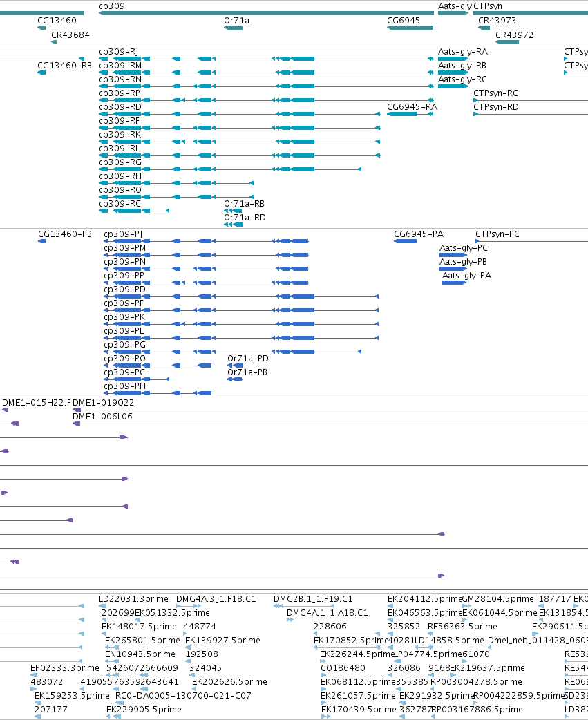The width and height of the screenshot is (588, 720).
Task: Select the cp309-PD protein label
Action: point(125,290)
